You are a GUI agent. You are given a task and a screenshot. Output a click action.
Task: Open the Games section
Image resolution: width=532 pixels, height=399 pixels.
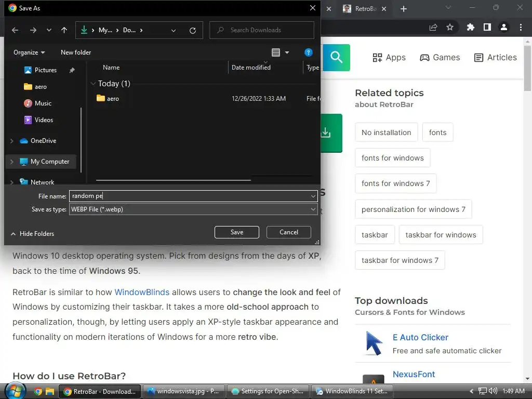[440, 58]
